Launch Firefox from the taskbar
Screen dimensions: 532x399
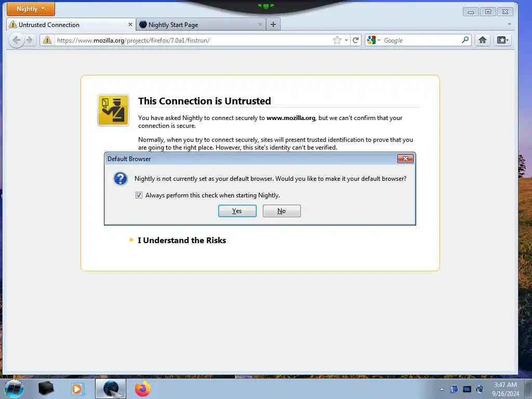[142, 389]
